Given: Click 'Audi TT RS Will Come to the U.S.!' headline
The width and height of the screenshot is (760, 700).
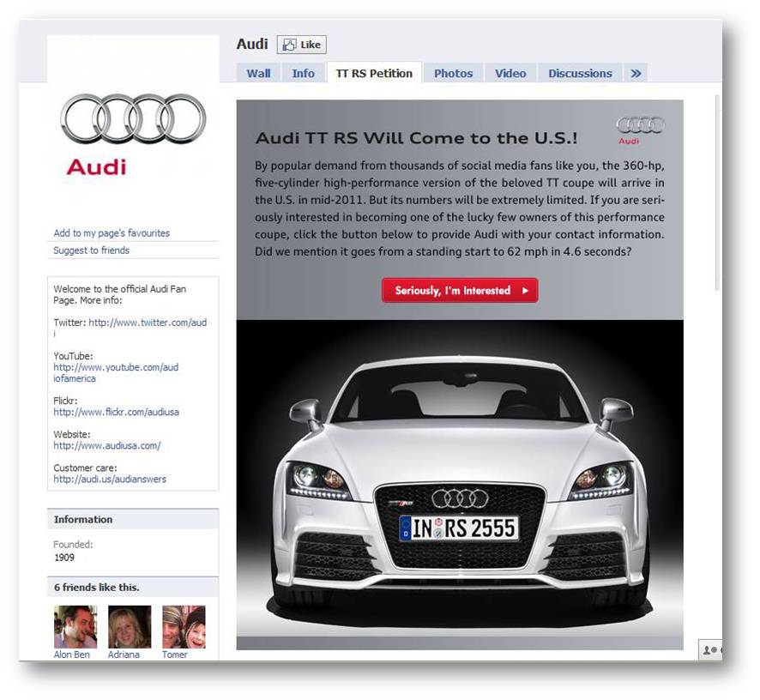Looking at the screenshot, I should click(416, 138).
